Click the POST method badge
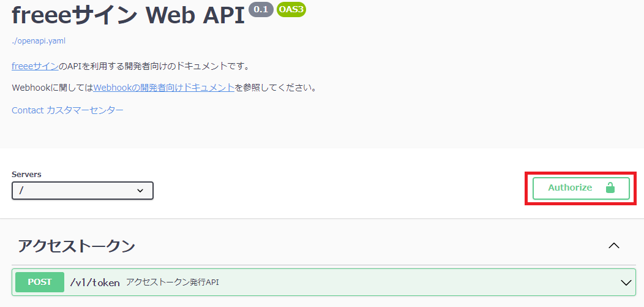The height and width of the screenshot is (307, 644). pyautogui.click(x=40, y=282)
